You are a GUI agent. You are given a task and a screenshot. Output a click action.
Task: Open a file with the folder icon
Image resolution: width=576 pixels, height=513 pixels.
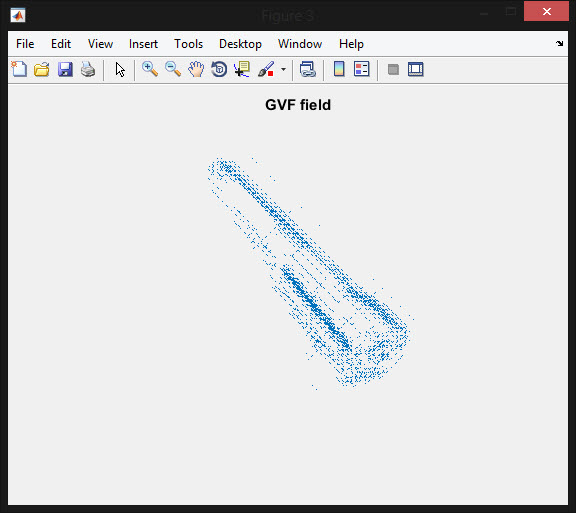click(x=42, y=69)
